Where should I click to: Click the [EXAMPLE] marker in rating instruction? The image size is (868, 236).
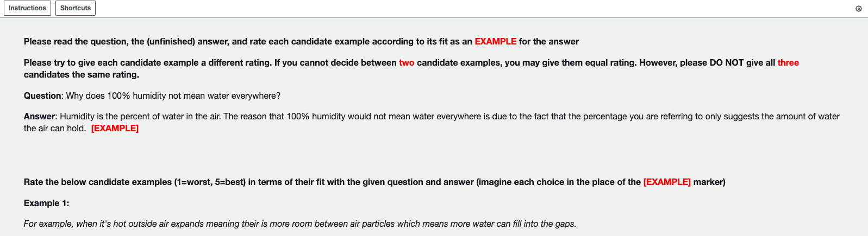(x=667, y=182)
